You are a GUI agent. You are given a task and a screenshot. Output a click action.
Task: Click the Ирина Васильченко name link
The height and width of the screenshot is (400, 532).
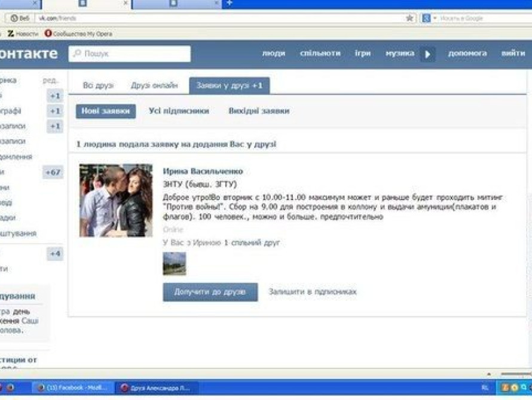tap(203, 171)
